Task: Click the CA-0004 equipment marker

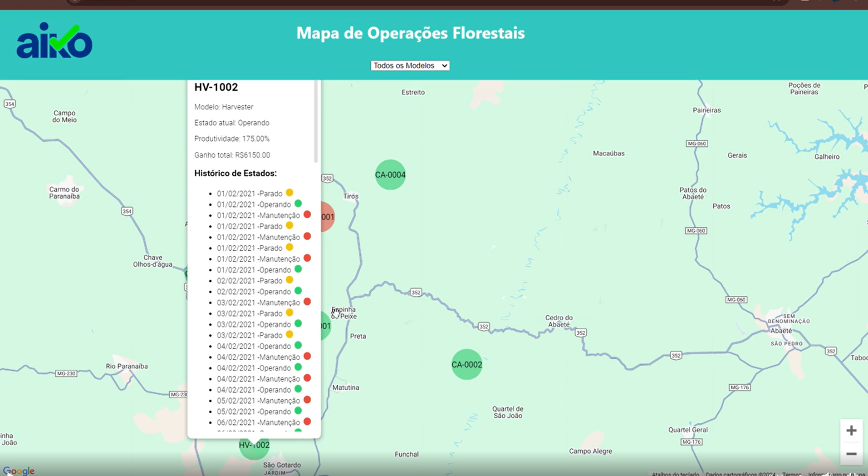Action: click(x=390, y=175)
